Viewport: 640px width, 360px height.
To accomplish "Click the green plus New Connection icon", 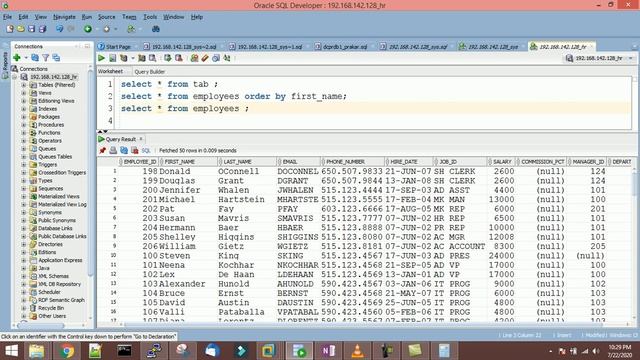I will (x=17, y=58).
